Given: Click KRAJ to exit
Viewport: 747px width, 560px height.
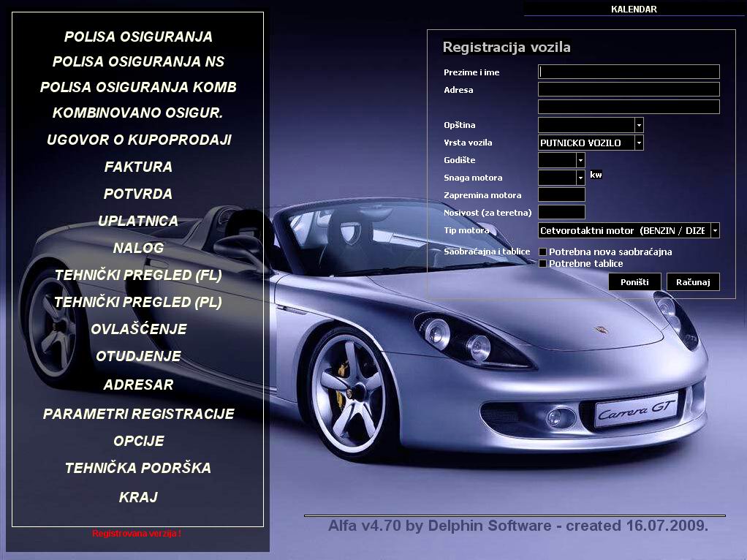Looking at the screenshot, I should coord(138,497).
